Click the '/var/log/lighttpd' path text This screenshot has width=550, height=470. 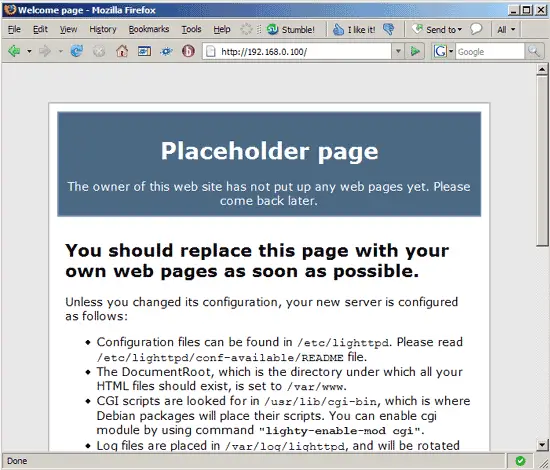pyautogui.click(x=284, y=446)
